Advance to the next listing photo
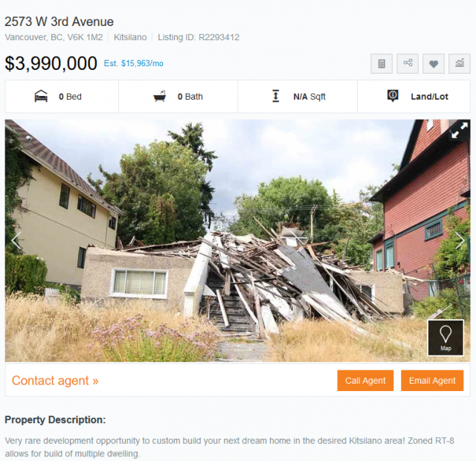Screen dimensions: 476x461 [x=460, y=240]
